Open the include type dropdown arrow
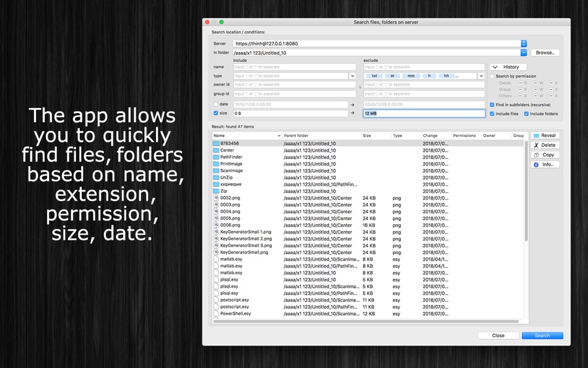588x368 pixels. coord(353,76)
